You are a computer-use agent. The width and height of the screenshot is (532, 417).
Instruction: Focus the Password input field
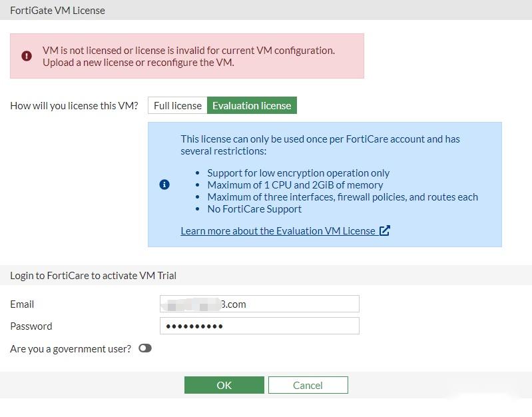pos(260,326)
